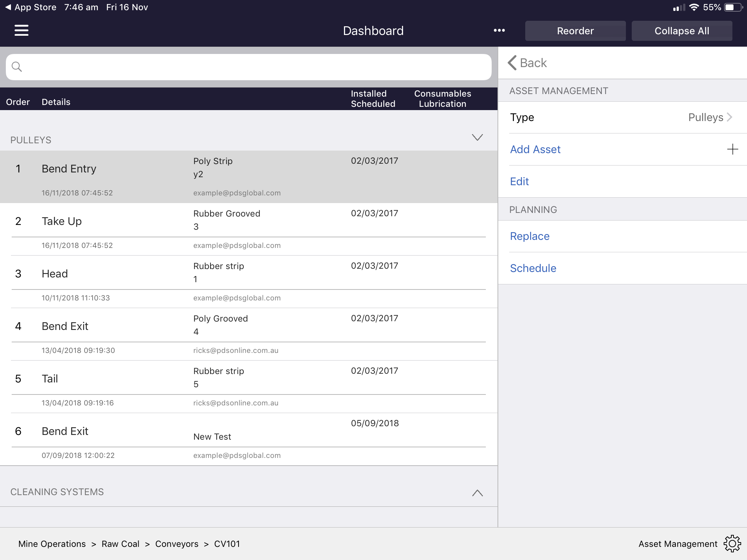This screenshot has width=747, height=560.
Task: Select the Bend Entry pulley row
Action: 249,177
